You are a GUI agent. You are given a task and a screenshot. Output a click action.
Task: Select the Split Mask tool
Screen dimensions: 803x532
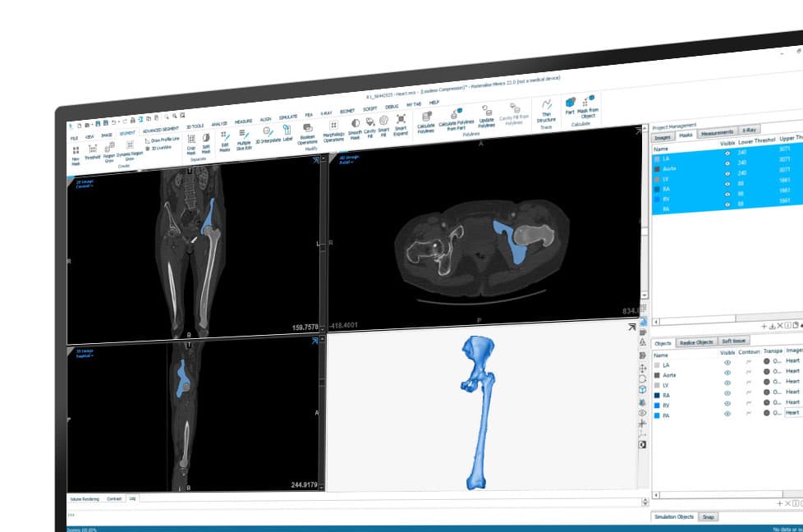206,144
